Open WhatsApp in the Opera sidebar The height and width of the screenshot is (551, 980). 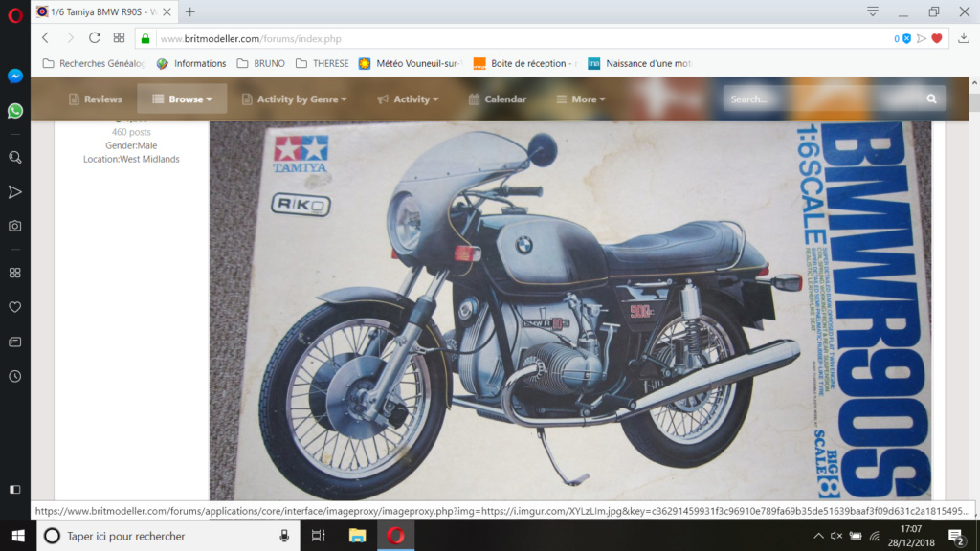[15, 111]
